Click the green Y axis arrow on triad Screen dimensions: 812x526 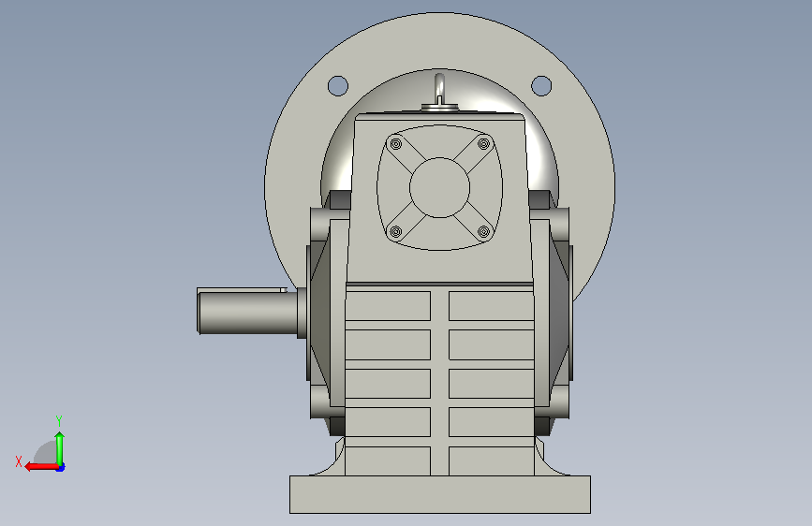[60, 447]
